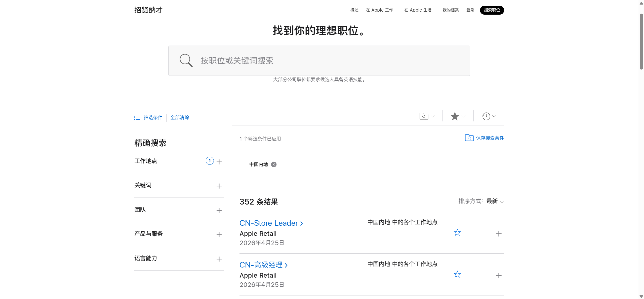
Task: Star the CN-高级经理 job listing
Action: pyautogui.click(x=457, y=274)
